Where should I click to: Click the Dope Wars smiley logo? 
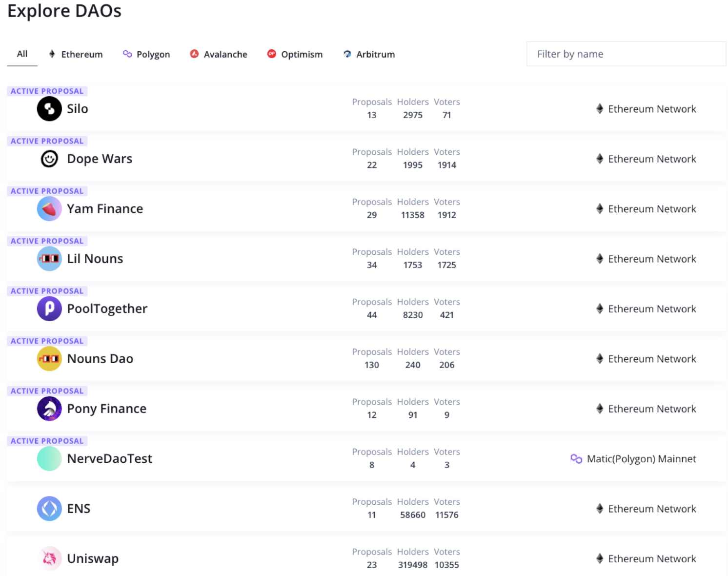(49, 159)
